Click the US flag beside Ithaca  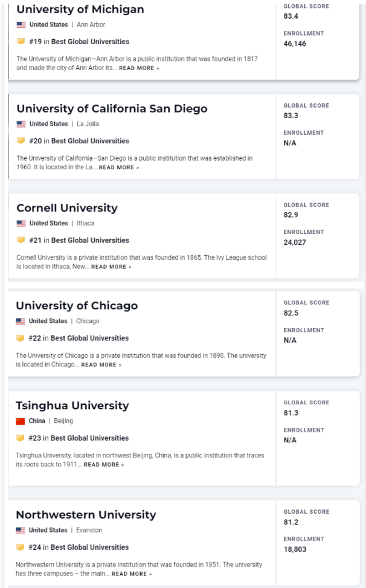click(21, 224)
